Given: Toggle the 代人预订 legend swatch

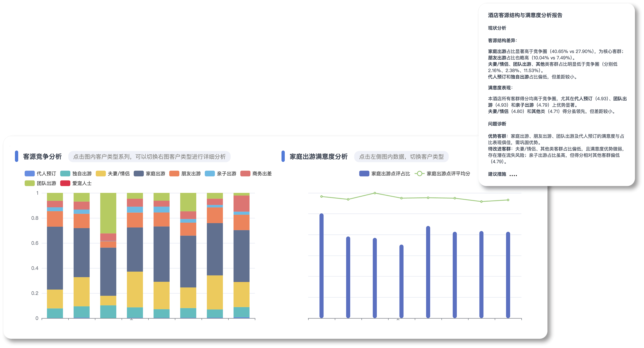Looking at the screenshot, I should click(30, 174).
